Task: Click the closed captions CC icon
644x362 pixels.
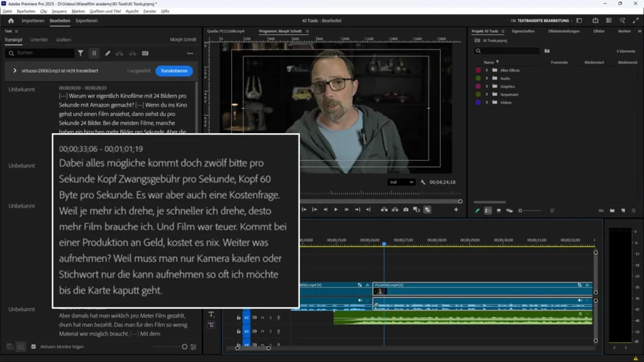Action: click(145, 53)
